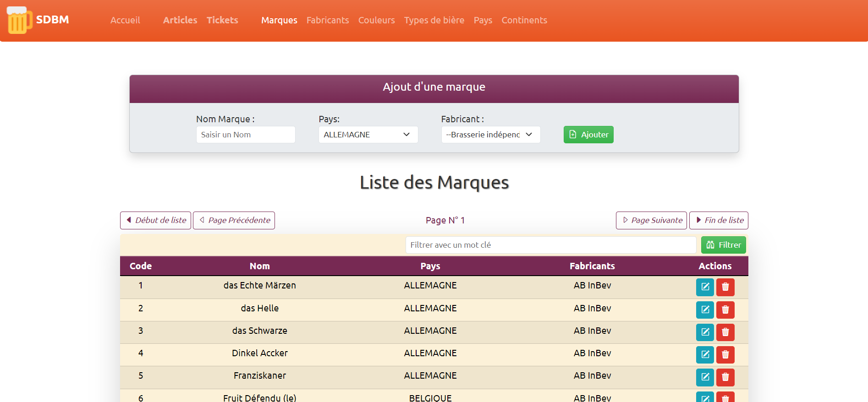Open the Pays dropdown showing ALLEMAGNE

[368, 135]
